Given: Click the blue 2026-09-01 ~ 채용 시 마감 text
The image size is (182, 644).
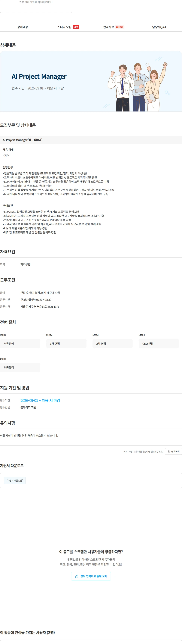Looking at the screenshot, I should (40, 401).
